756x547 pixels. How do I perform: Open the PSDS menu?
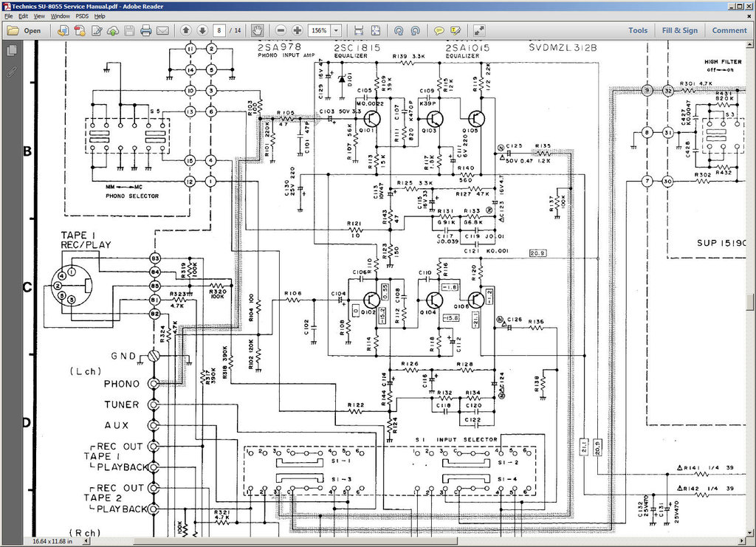(82, 16)
